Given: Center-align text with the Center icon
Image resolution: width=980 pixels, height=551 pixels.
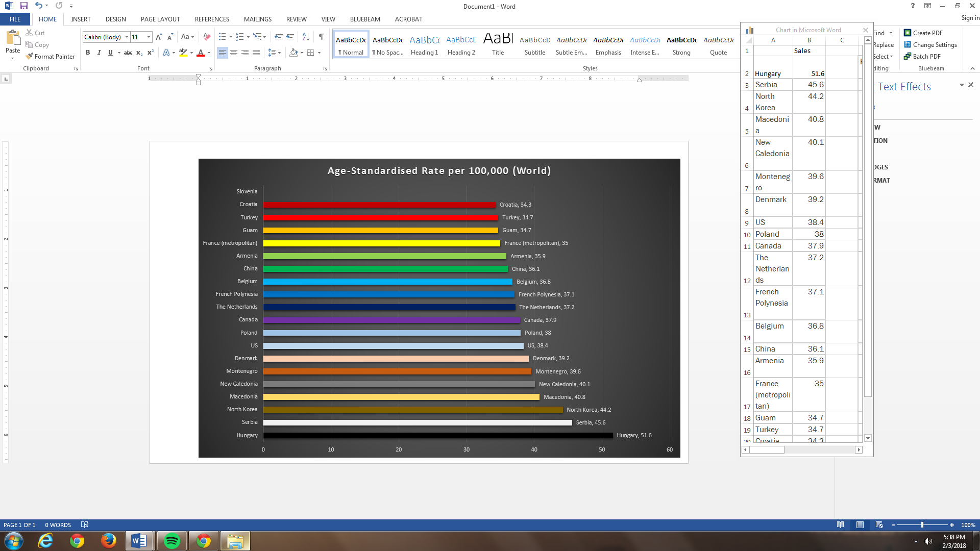Looking at the screenshot, I should (234, 53).
